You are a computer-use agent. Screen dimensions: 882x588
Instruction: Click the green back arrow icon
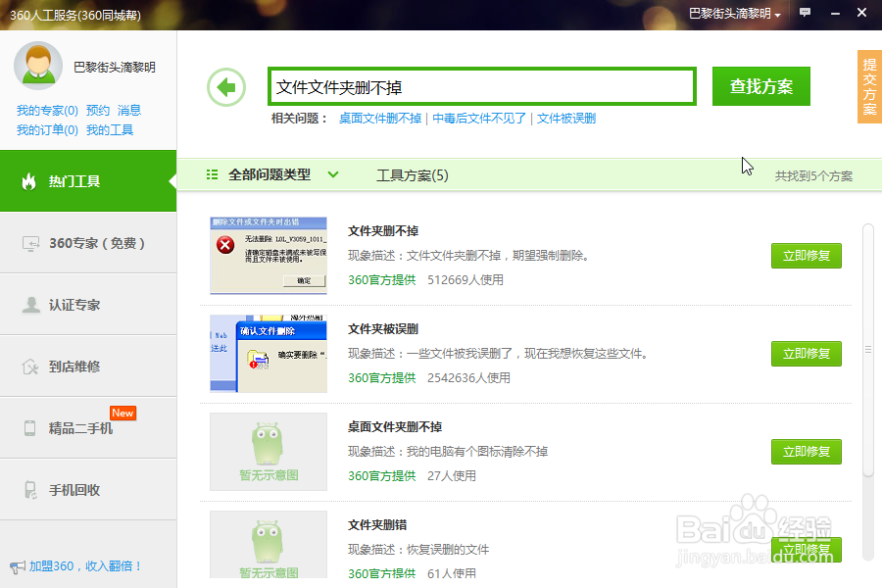[226, 87]
